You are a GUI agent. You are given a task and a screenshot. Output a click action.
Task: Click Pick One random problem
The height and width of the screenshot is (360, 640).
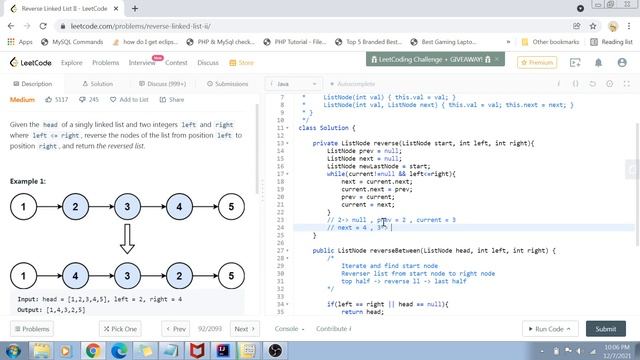pyautogui.click(x=120, y=329)
